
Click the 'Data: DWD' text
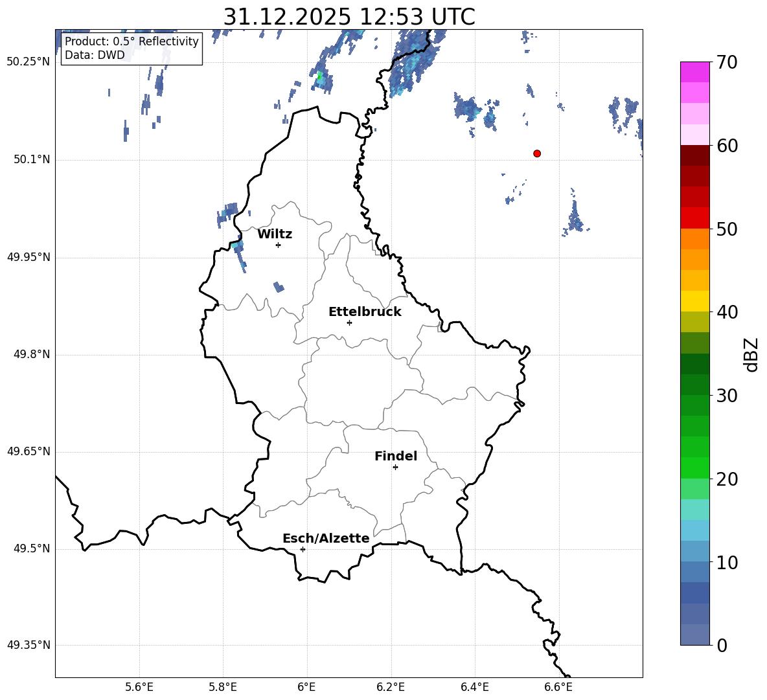click(95, 55)
